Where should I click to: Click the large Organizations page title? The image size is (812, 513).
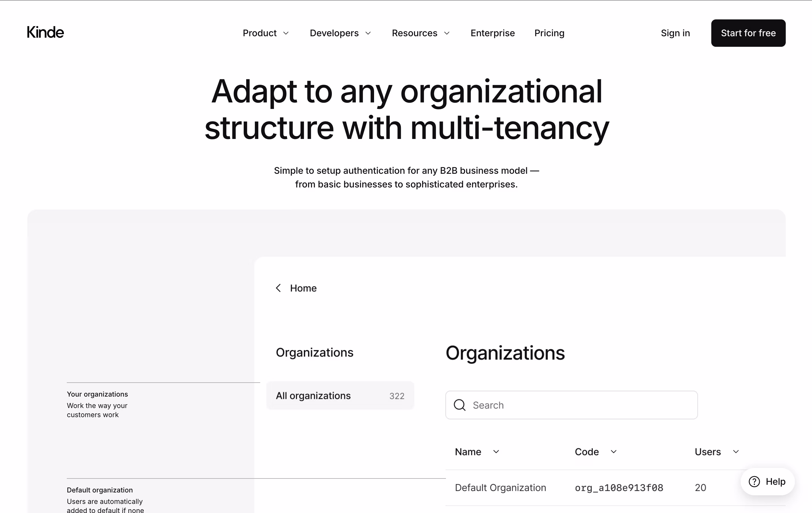pyautogui.click(x=505, y=353)
